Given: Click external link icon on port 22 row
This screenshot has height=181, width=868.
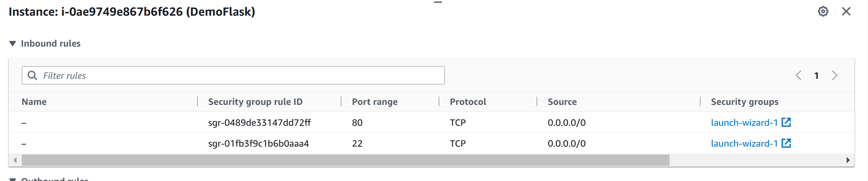Looking at the screenshot, I should click(786, 143).
